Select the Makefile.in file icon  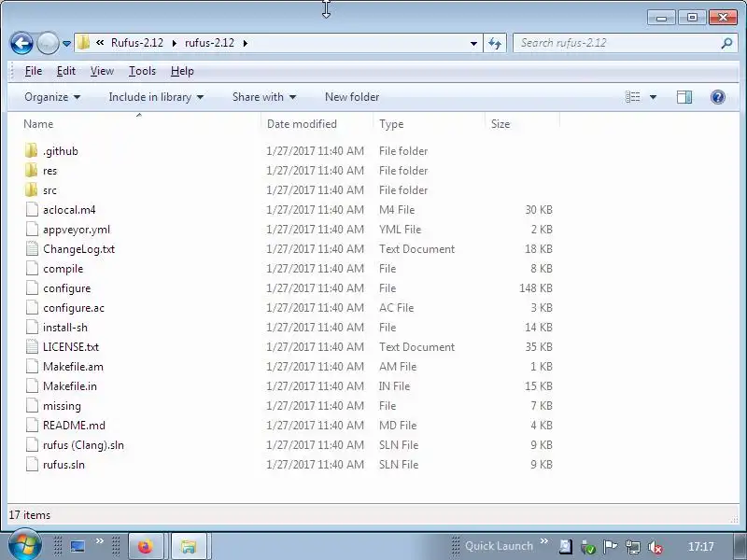tap(32, 385)
